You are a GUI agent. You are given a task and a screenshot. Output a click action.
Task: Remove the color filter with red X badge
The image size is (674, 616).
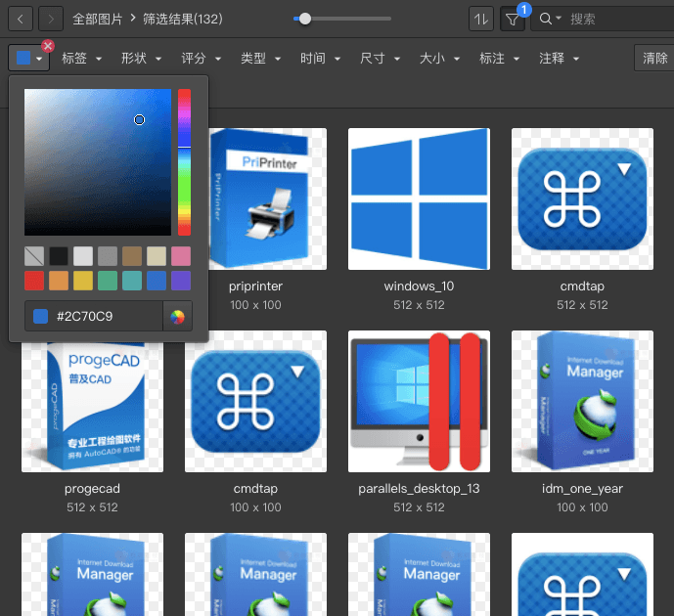(x=48, y=46)
